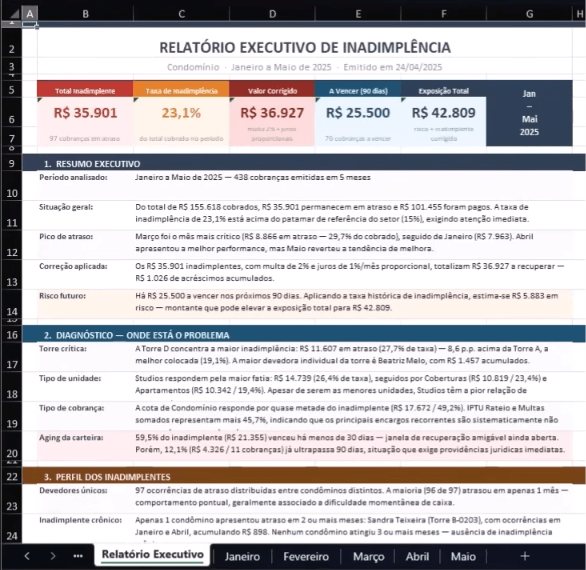Click the 'Tipo de unidade:' label
This screenshot has width=586, height=570.
[70, 378]
